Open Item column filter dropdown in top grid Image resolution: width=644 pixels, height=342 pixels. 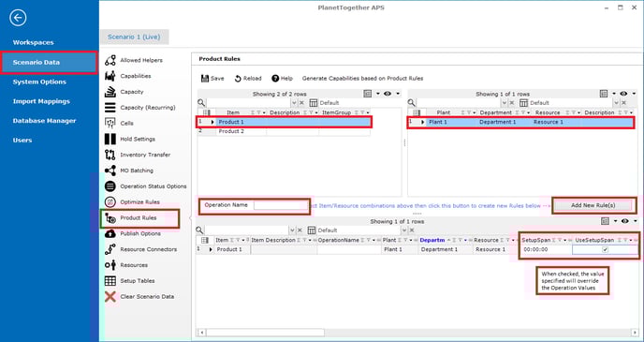(x=264, y=112)
